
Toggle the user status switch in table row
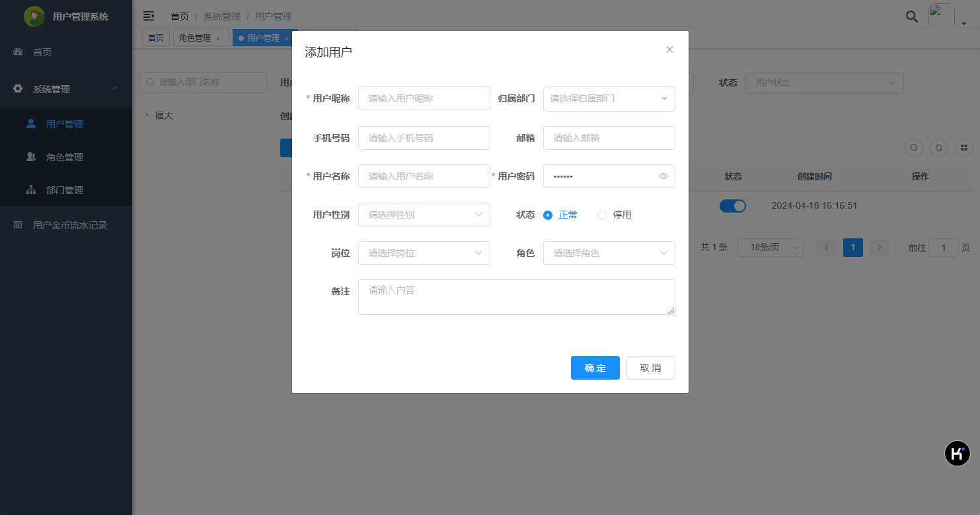click(x=733, y=205)
